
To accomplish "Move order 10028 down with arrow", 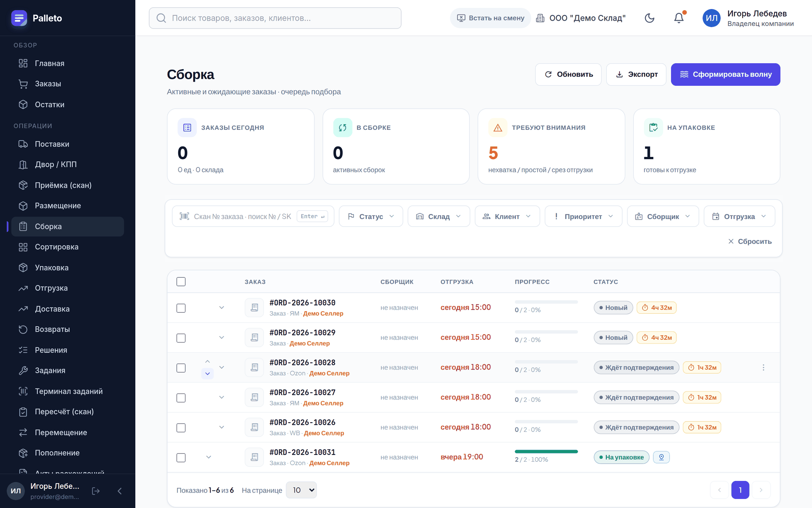I will tap(208, 373).
